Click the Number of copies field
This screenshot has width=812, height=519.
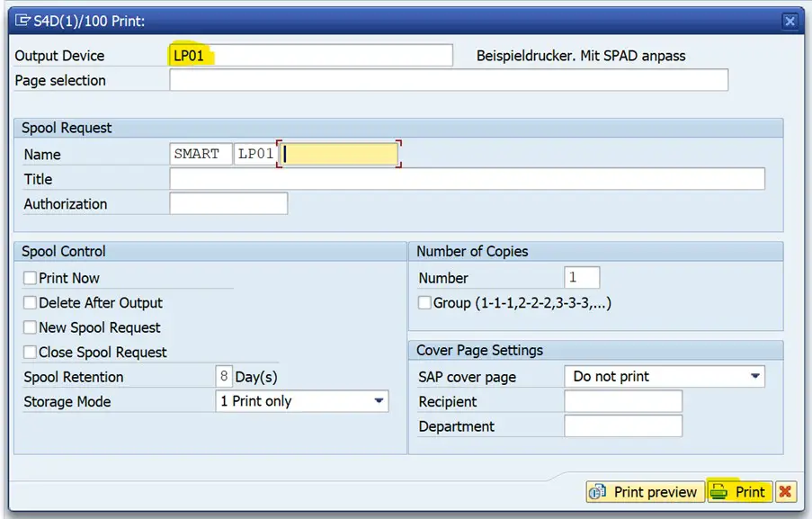coord(582,278)
